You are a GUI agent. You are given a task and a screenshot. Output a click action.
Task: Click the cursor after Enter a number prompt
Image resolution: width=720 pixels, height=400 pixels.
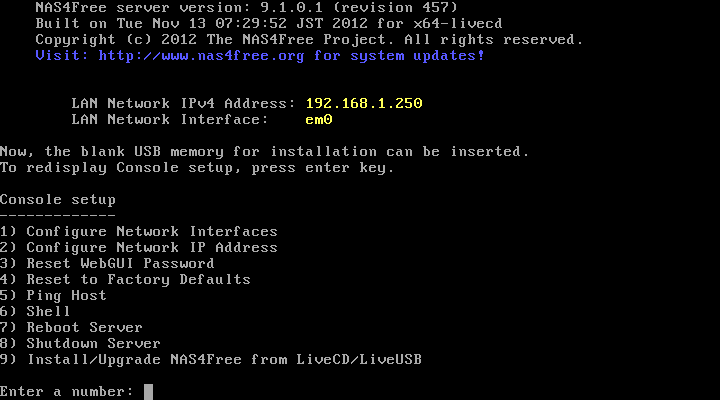(148, 392)
